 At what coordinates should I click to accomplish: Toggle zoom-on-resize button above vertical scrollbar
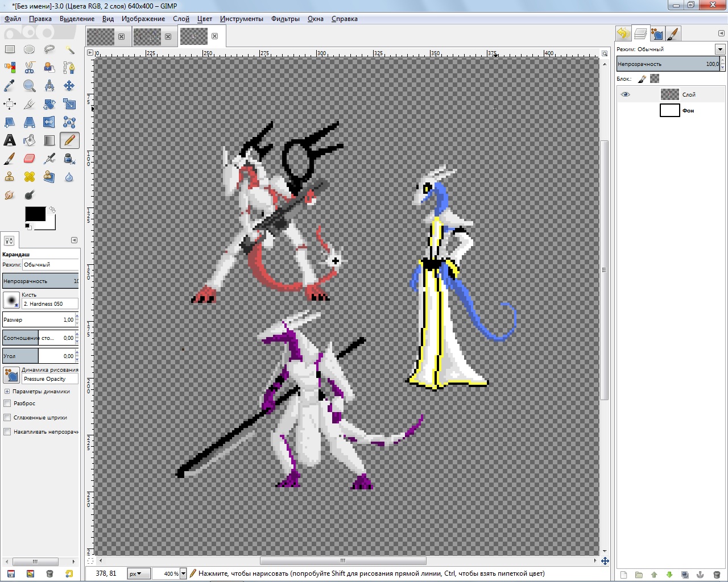pos(605,53)
